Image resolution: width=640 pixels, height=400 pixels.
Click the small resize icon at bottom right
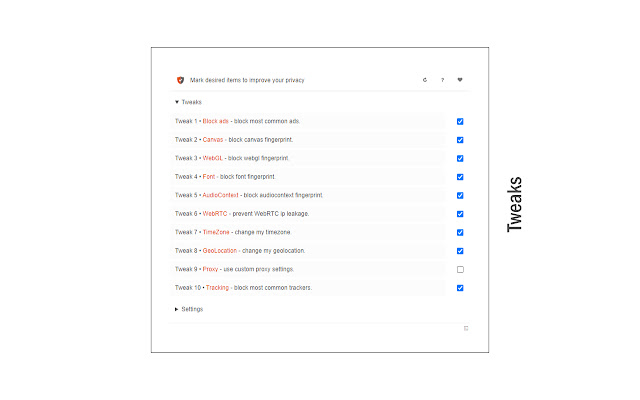[466, 328]
